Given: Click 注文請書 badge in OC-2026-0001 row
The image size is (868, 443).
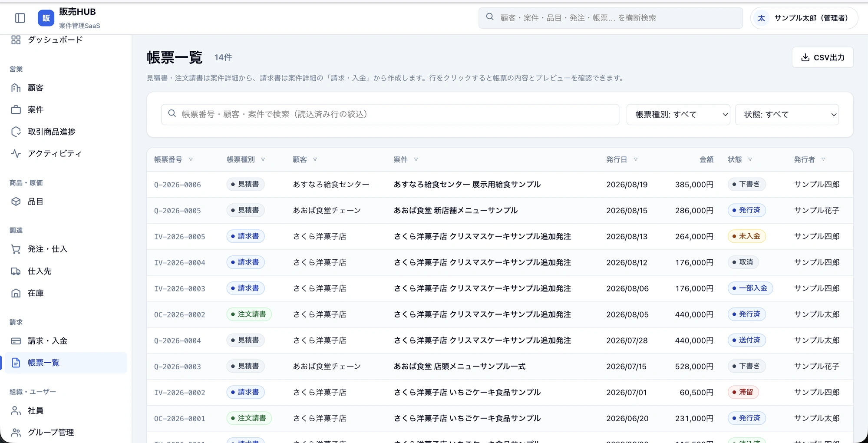Looking at the screenshot, I should [x=249, y=418].
